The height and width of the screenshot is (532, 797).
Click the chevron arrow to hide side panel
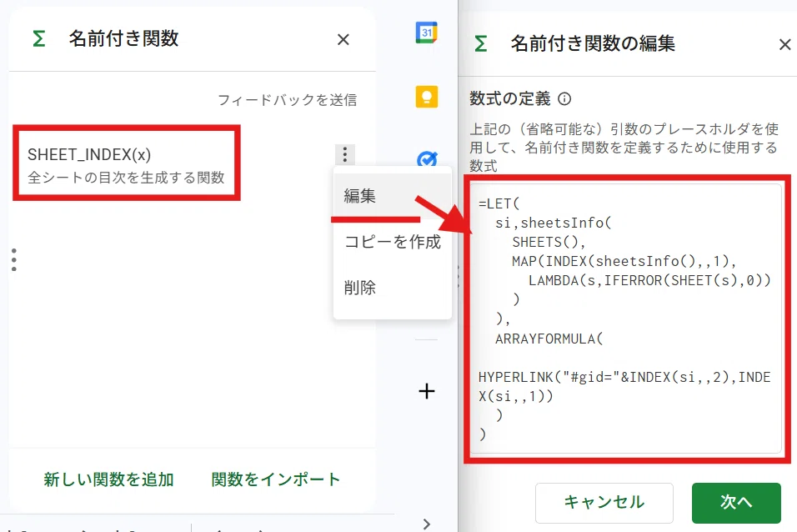pyautogui.click(x=427, y=524)
